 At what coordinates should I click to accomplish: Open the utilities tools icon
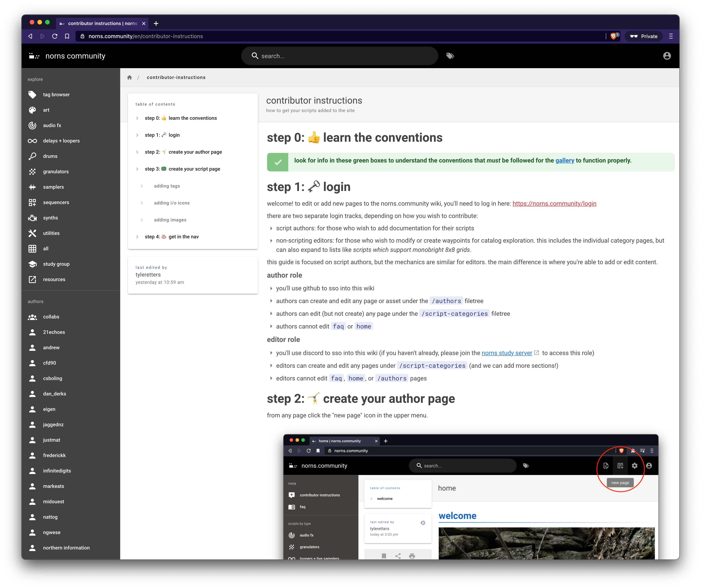32,233
